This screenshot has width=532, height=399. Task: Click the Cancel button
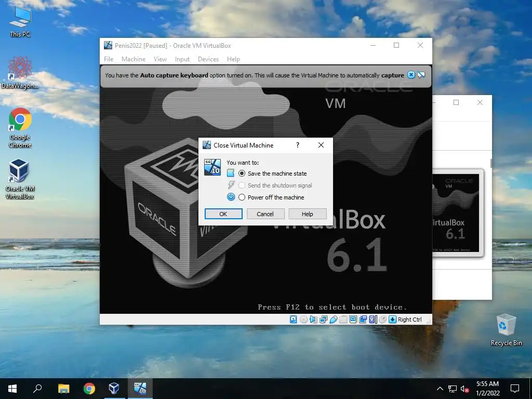pyautogui.click(x=265, y=214)
